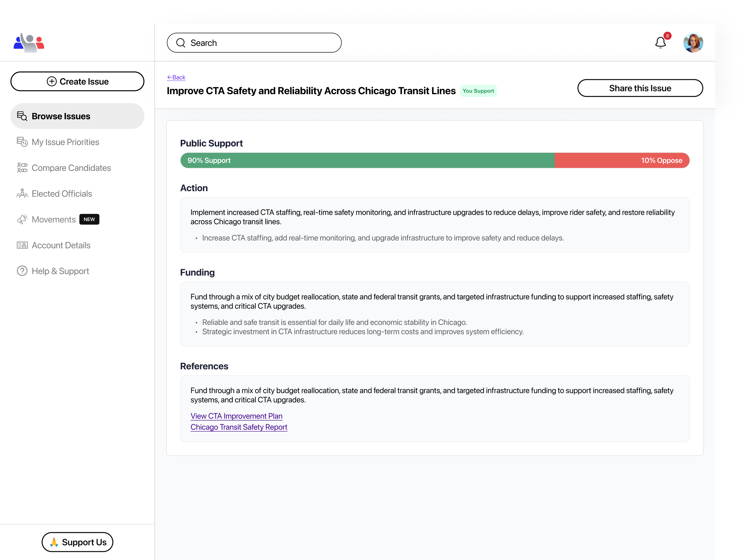Click the Movements megaphone icon
The width and height of the screenshot is (750, 560).
click(22, 219)
